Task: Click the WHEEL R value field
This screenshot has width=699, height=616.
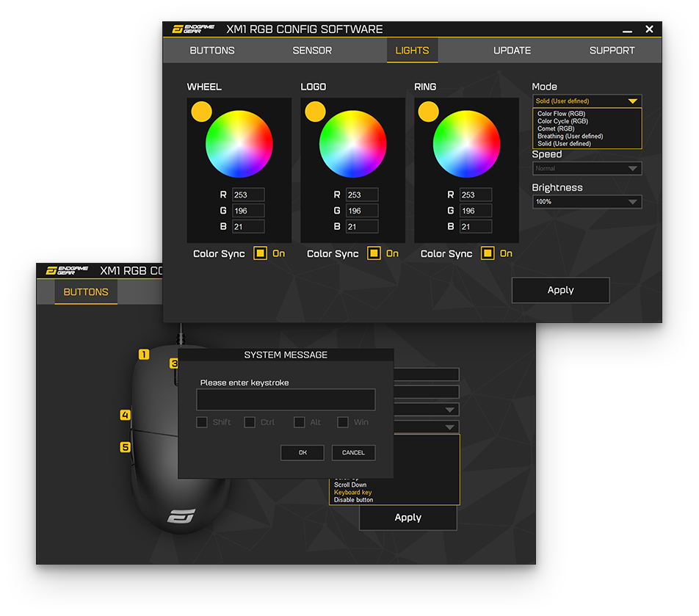Action: tap(248, 195)
